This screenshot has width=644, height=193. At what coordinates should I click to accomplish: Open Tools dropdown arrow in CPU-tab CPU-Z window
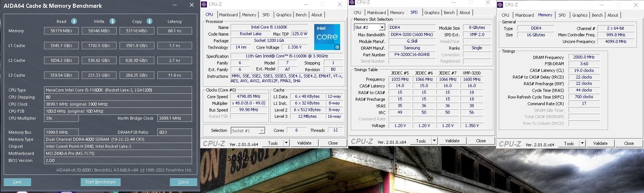click(286, 143)
